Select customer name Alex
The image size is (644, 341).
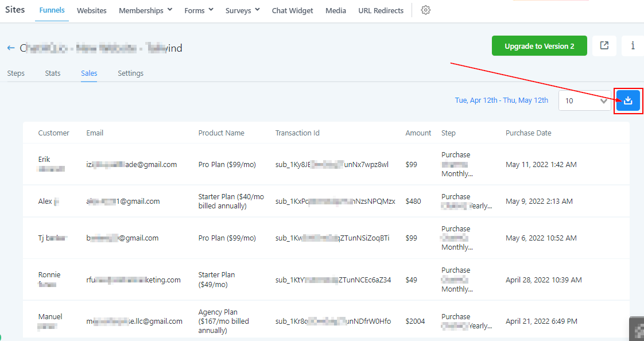tap(45, 201)
